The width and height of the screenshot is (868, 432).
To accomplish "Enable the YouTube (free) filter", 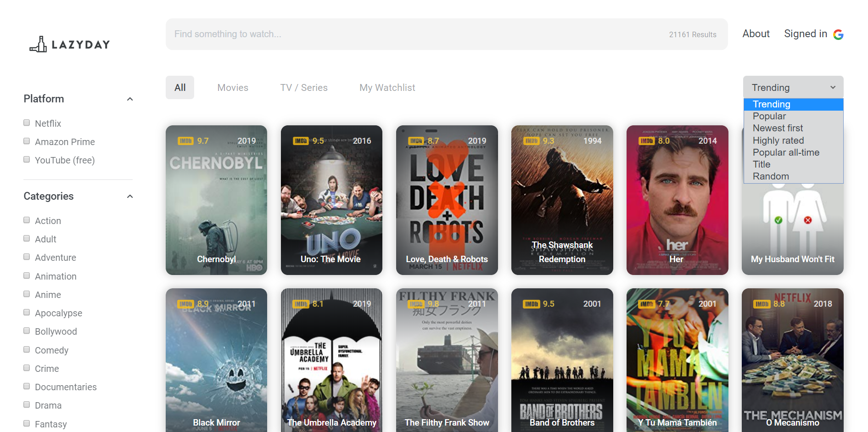I will click(x=27, y=159).
